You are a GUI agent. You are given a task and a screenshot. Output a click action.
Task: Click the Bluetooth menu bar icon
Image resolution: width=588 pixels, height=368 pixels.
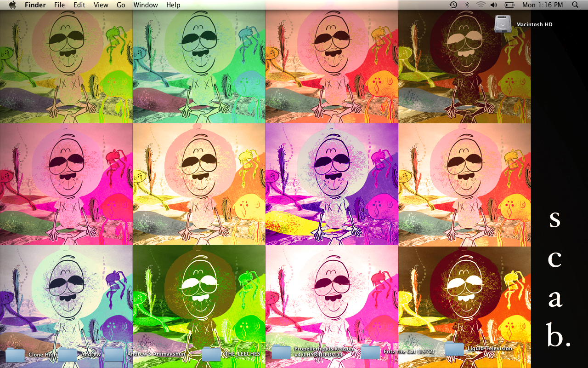click(x=467, y=5)
